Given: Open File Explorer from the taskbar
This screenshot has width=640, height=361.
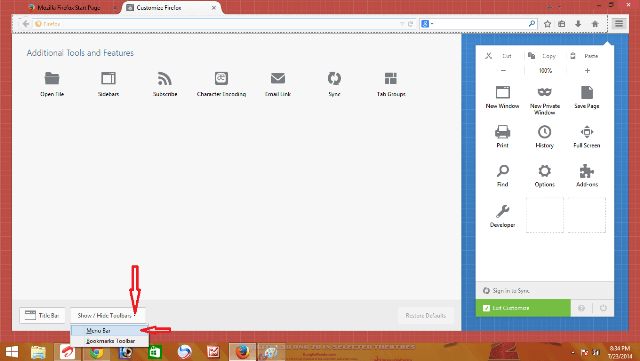Looking at the screenshot, I should 38,352.
